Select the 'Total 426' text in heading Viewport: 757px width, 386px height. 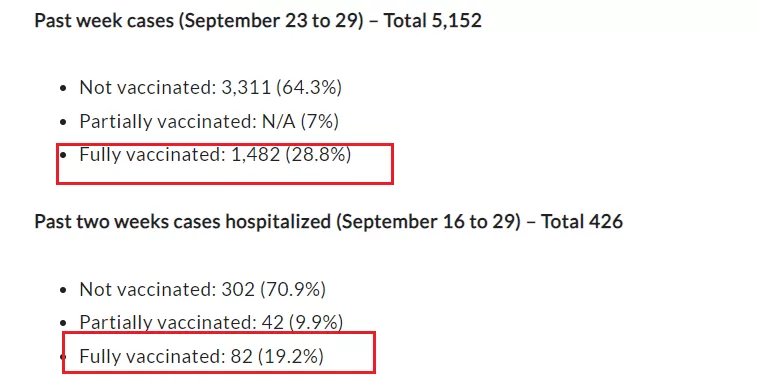point(582,221)
